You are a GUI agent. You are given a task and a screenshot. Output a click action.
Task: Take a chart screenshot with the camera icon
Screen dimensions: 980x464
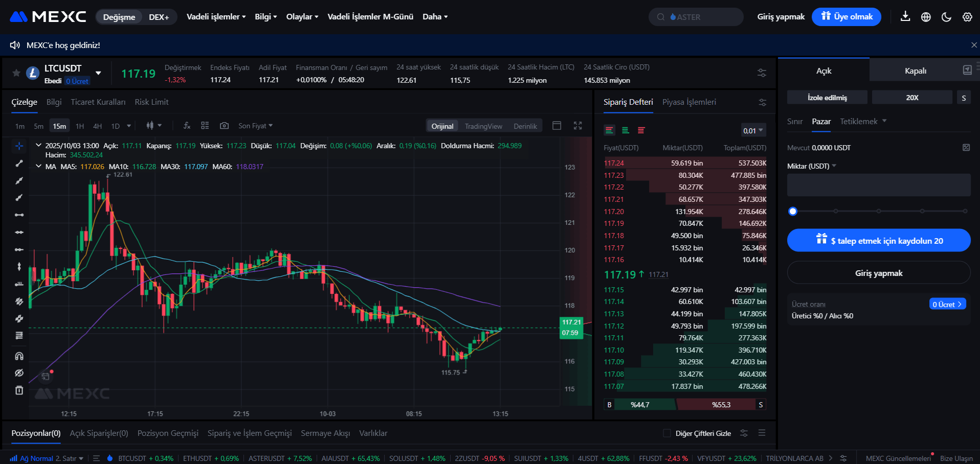coord(224,125)
